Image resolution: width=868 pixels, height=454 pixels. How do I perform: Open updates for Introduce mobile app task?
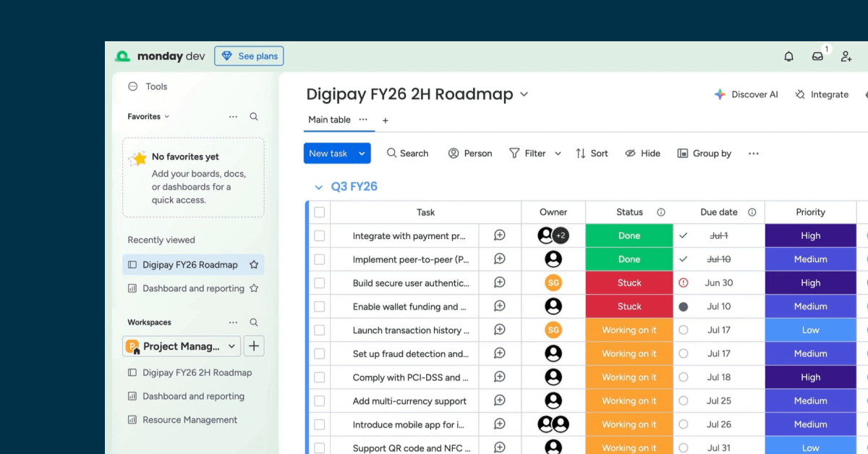coord(499,424)
